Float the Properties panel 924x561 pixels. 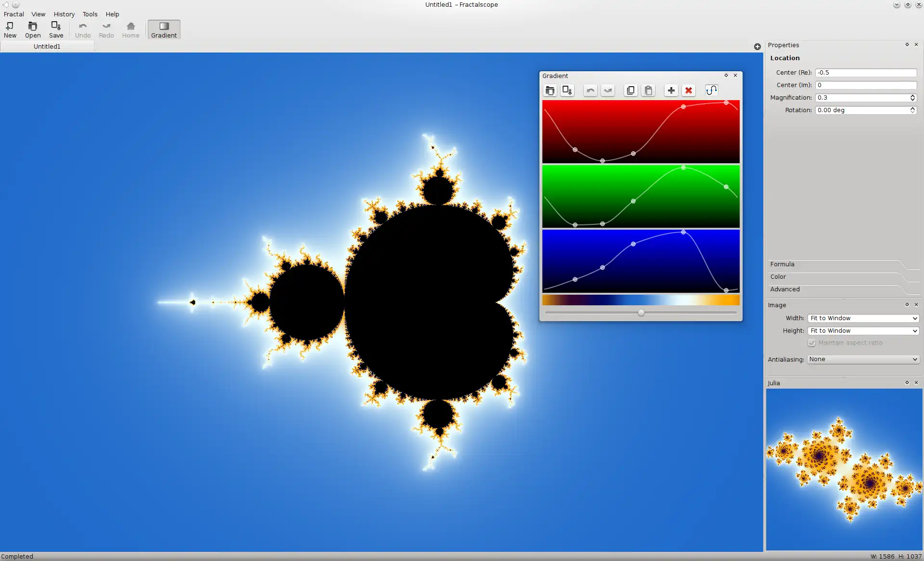(906, 45)
